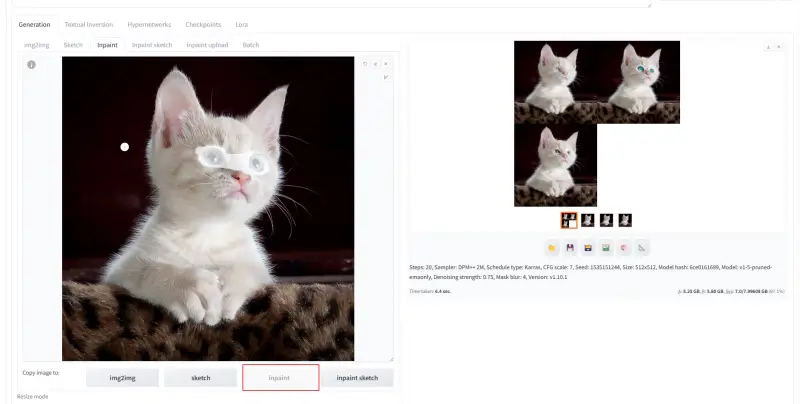Send the image to extras with the ruler icon
The height and width of the screenshot is (404, 800).
642,248
